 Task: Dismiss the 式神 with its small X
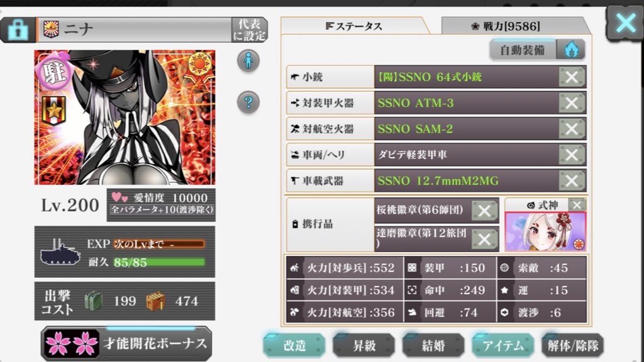(x=577, y=204)
